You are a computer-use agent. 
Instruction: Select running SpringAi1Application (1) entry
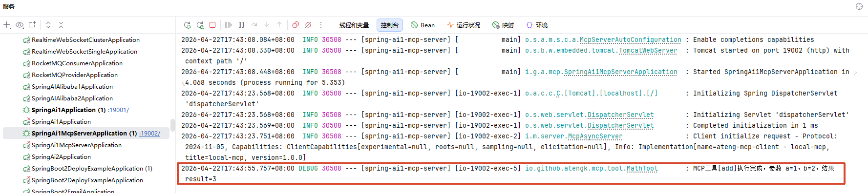(68, 110)
